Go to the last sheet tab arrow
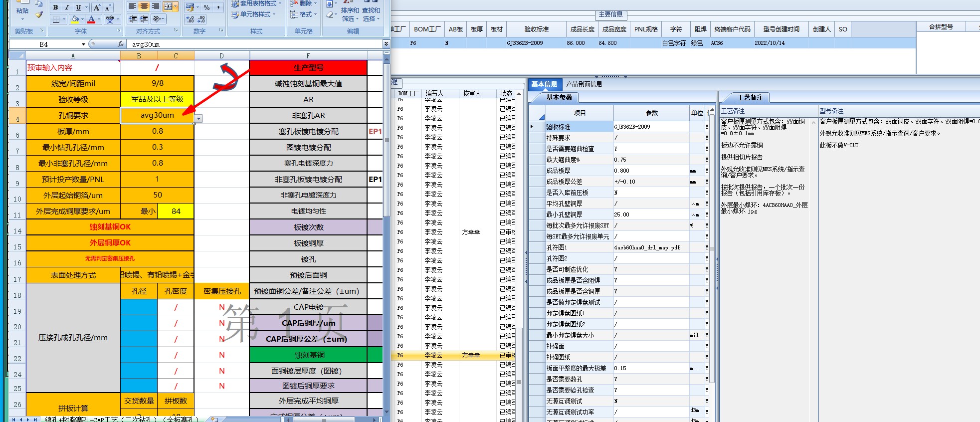 click(35, 419)
